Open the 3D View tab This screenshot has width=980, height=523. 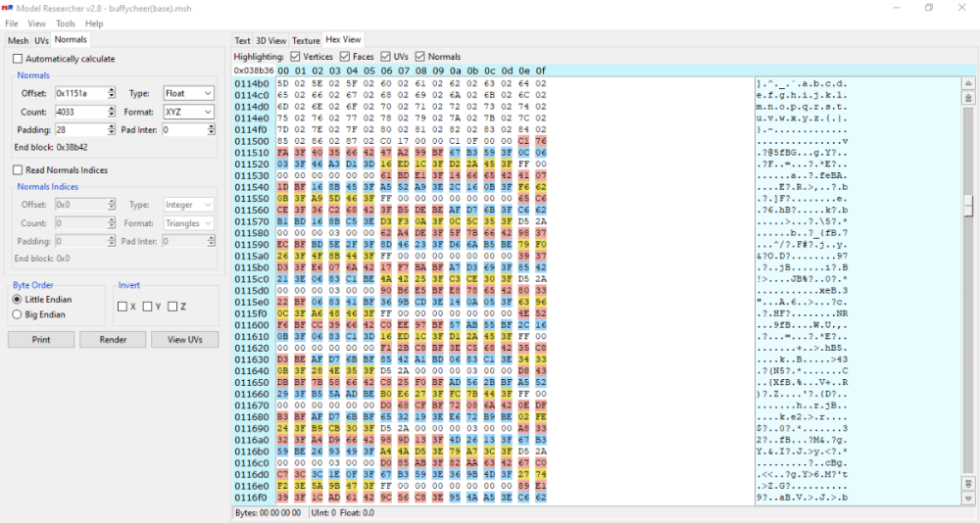tap(271, 40)
